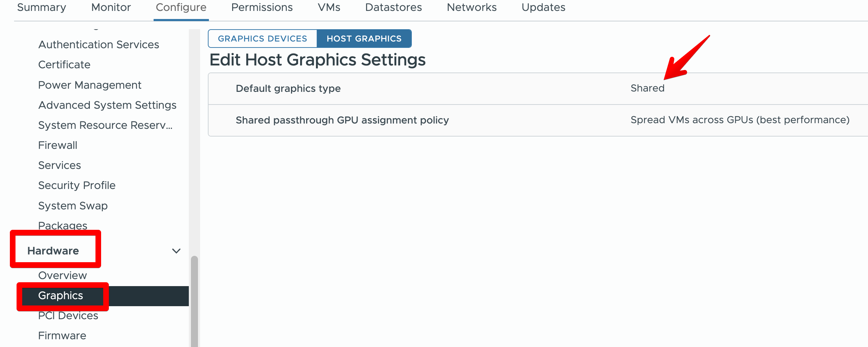The height and width of the screenshot is (347, 868).
Task: Open Hardware Overview item
Action: click(x=62, y=276)
